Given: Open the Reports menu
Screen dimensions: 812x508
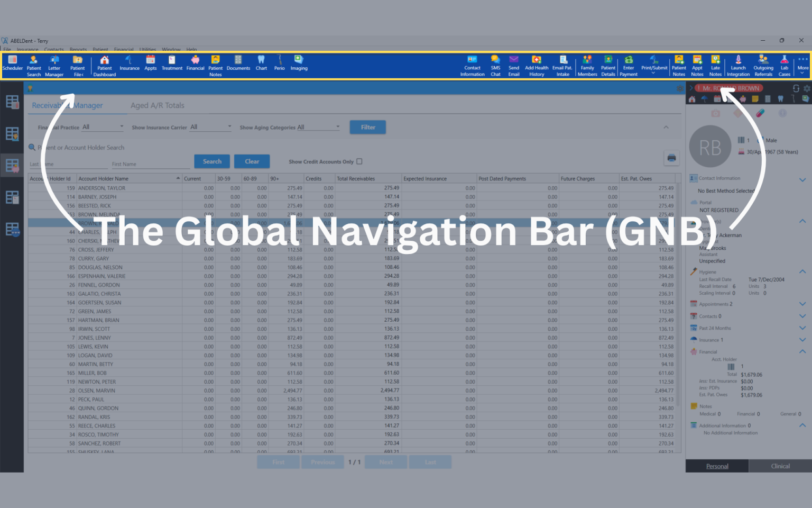Looking at the screenshot, I should [x=78, y=49].
